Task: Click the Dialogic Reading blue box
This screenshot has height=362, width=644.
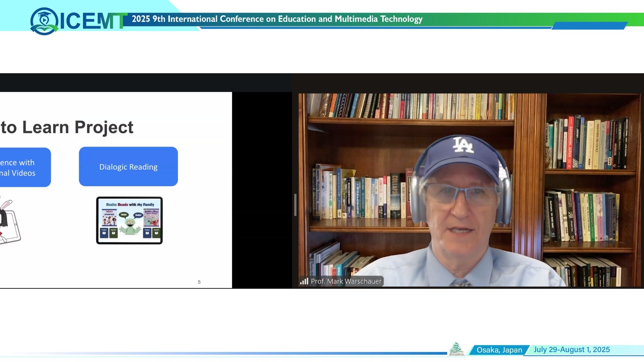Action: (128, 167)
